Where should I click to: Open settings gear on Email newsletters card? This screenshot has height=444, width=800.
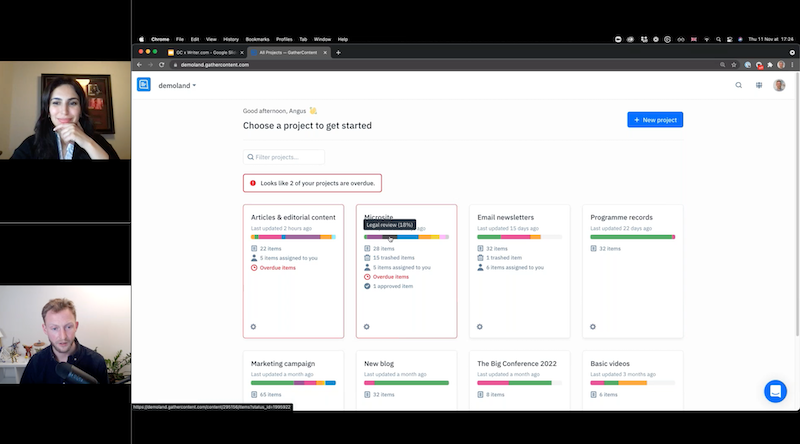(x=480, y=327)
